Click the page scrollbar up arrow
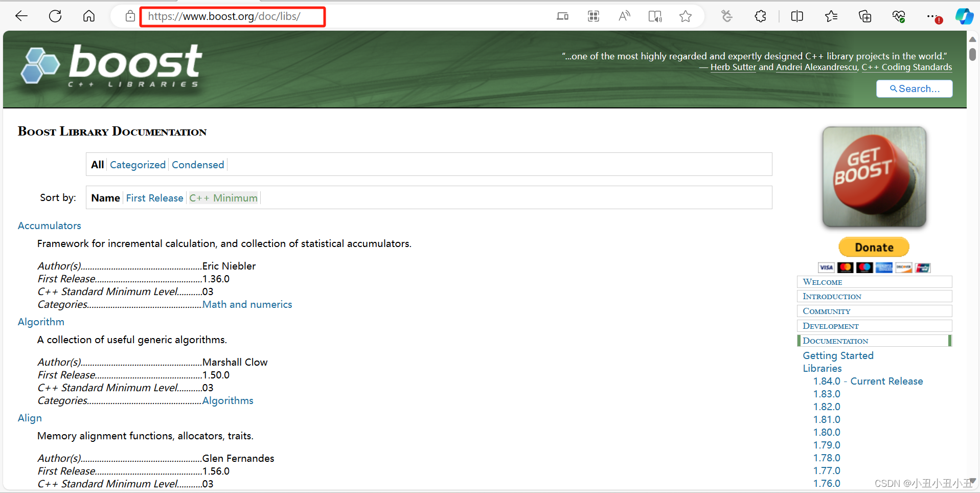This screenshot has width=980, height=493. [x=972, y=39]
